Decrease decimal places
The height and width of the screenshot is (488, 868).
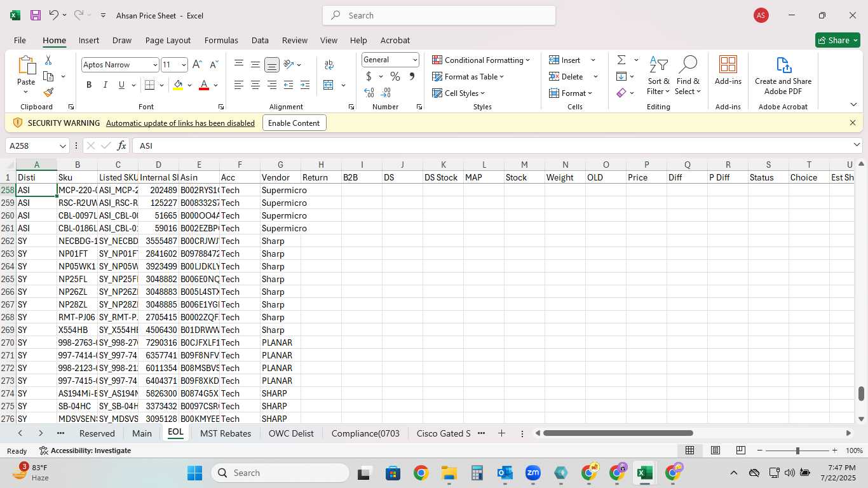[x=387, y=93]
